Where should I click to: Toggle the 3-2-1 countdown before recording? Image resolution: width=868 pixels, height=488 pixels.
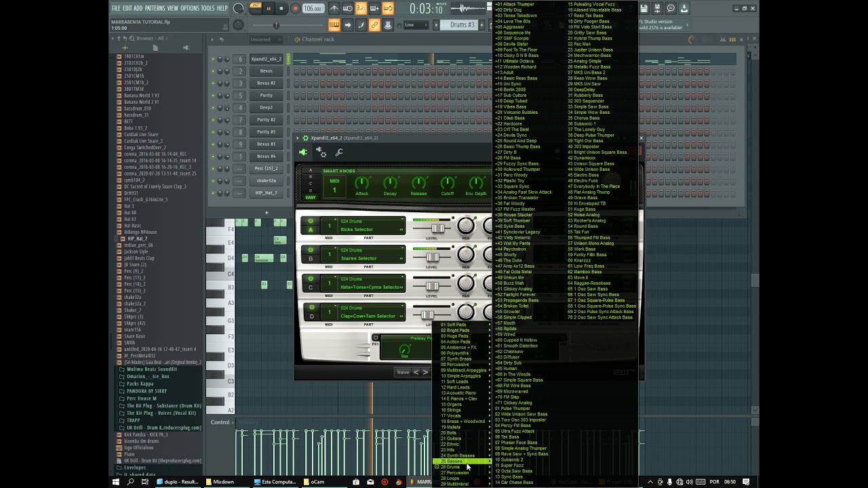(x=361, y=9)
